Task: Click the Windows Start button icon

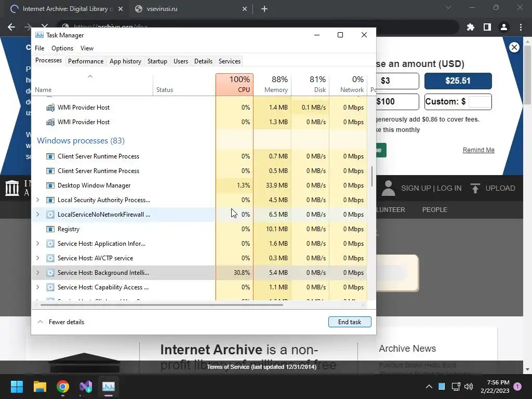Action: click(17, 387)
